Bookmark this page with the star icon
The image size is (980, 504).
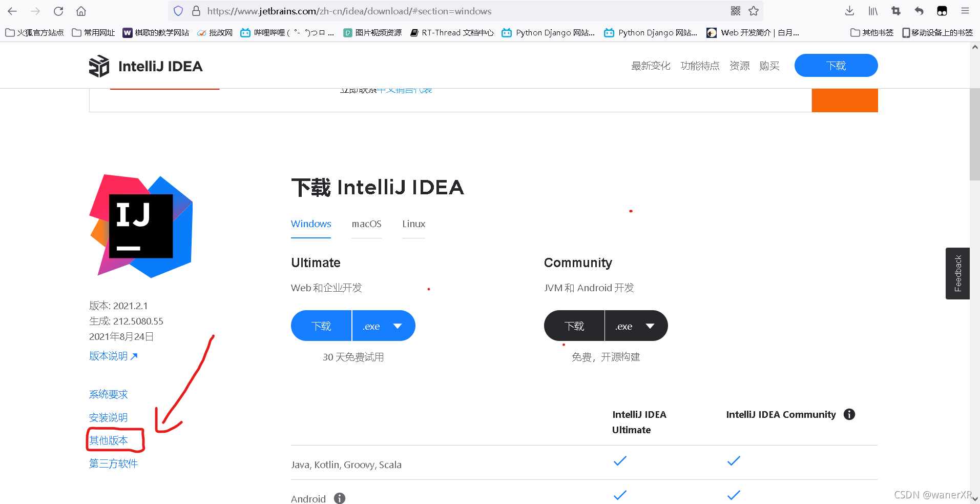[754, 11]
